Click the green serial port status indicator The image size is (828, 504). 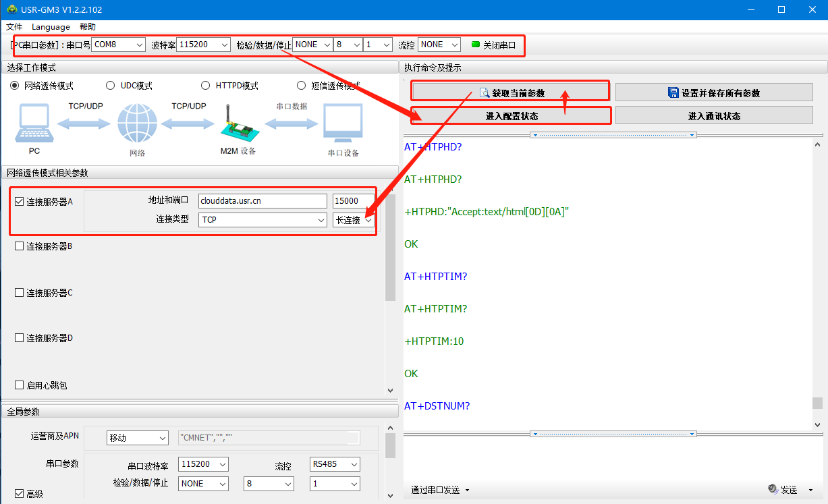coord(476,45)
